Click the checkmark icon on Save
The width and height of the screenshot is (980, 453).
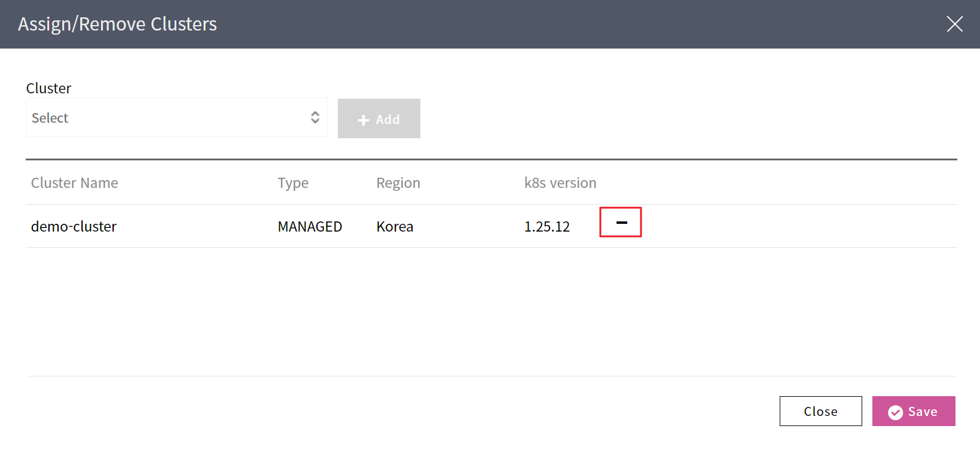pos(895,412)
